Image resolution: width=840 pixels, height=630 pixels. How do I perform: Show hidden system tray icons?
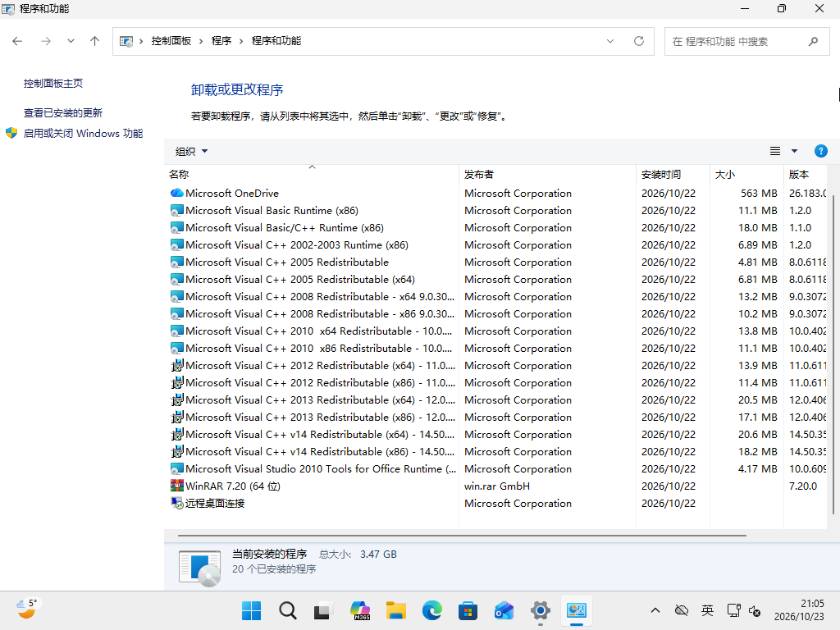655,610
